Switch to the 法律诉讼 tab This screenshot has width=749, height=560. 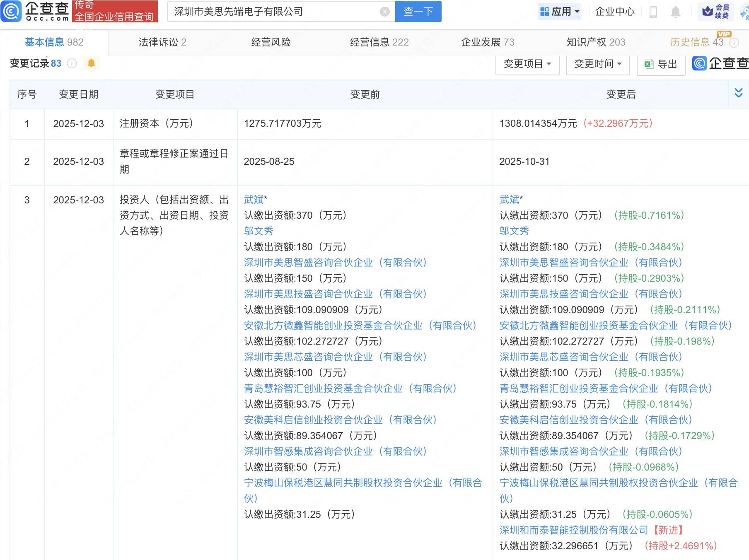point(162,42)
